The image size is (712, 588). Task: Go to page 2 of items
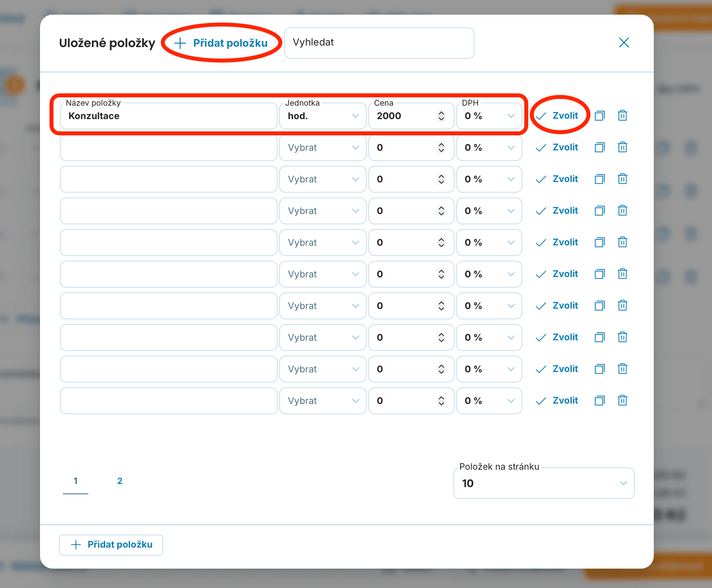coord(120,481)
